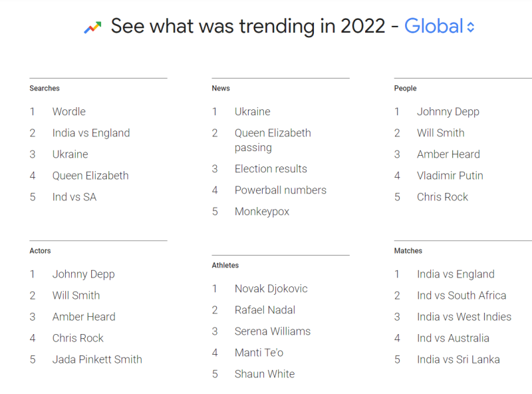Open the Global region selector
Viewport: 532px width, 394px height.
click(433, 26)
